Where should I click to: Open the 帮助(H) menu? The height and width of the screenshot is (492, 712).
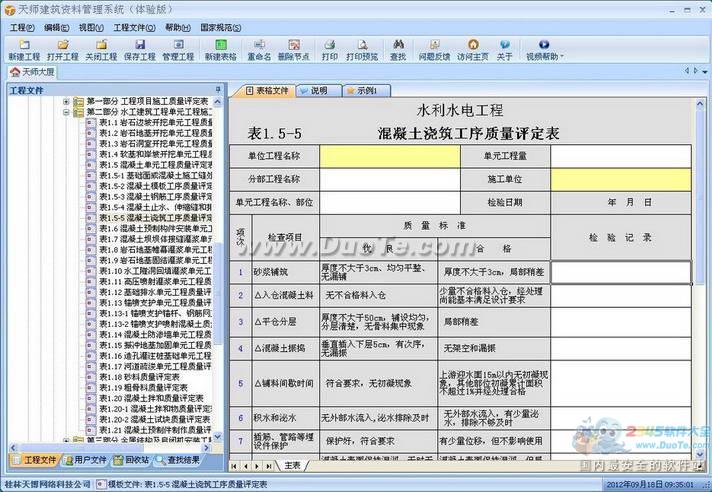pos(178,28)
